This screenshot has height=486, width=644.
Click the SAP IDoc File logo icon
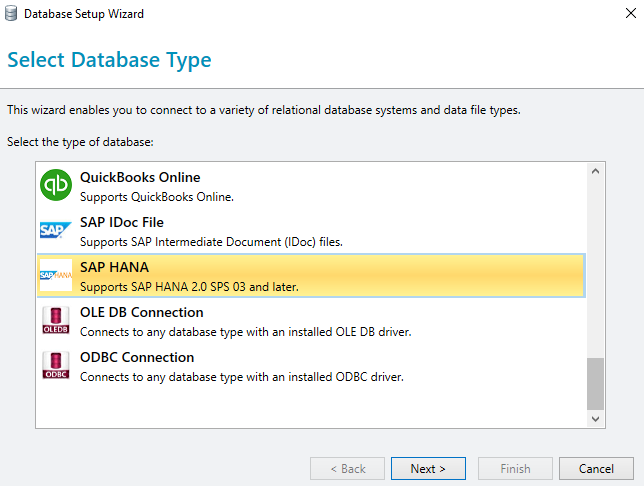coord(55,230)
